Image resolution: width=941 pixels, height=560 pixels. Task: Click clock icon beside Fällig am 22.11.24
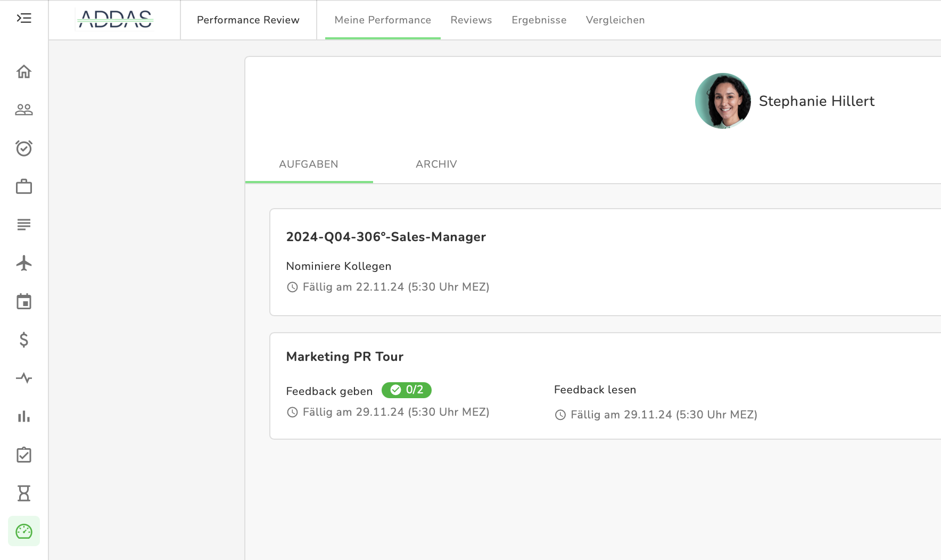click(x=292, y=287)
